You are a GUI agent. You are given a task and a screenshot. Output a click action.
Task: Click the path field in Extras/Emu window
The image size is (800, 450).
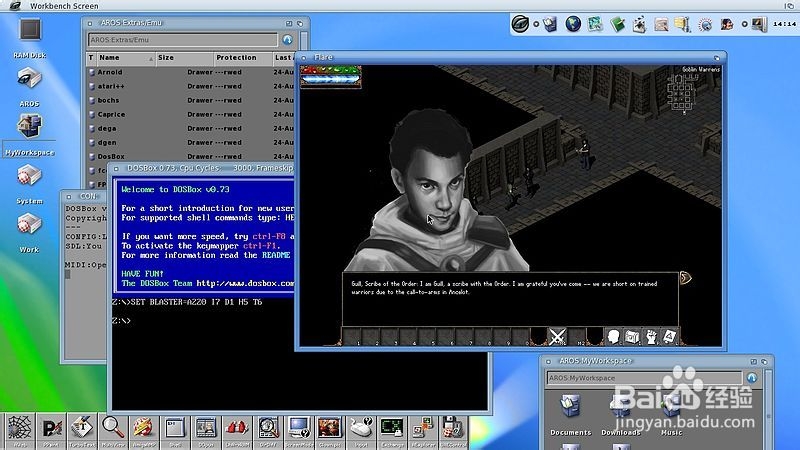tap(183, 39)
